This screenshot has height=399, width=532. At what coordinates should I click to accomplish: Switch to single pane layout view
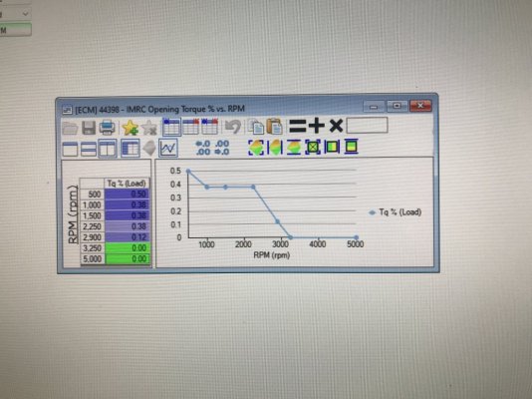pos(70,150)
